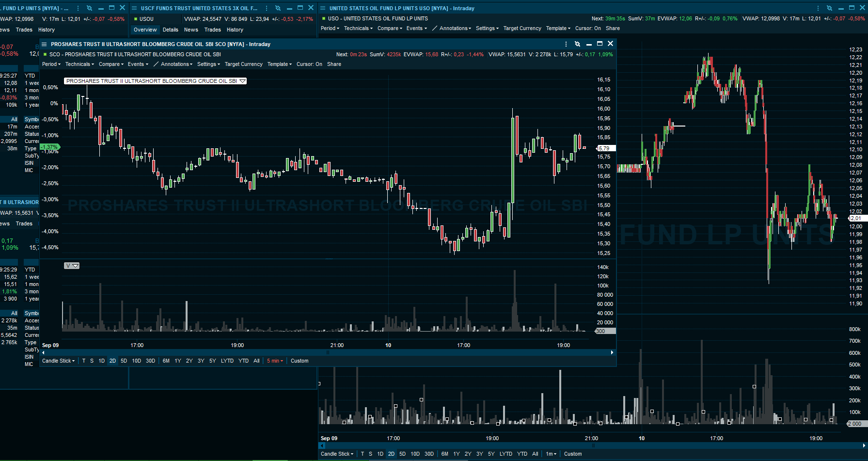The image size is (868, 461).
Task: Click 15,79 current price marker on SCO axis
Action: click(606, 148)
